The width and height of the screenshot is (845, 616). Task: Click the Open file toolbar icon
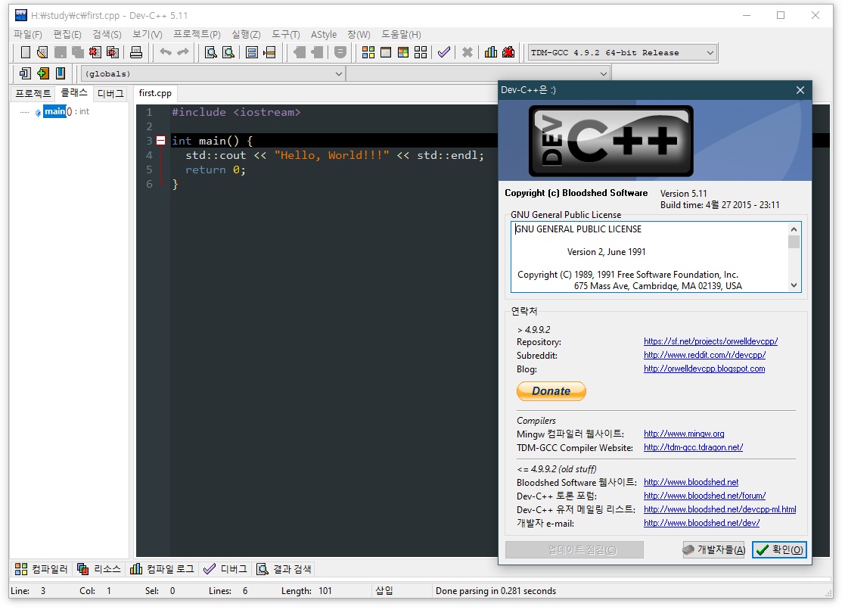[x=42, y=52]
